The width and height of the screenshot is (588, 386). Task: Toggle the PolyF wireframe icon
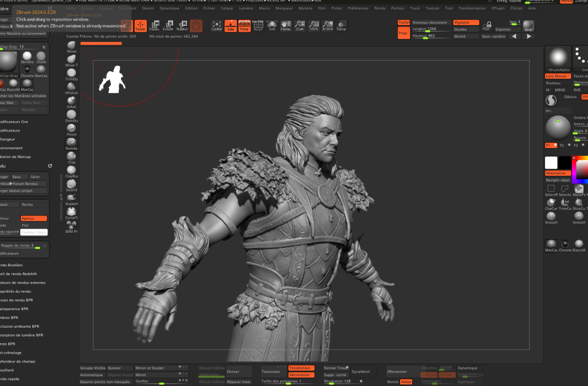[x=258, y=26]
